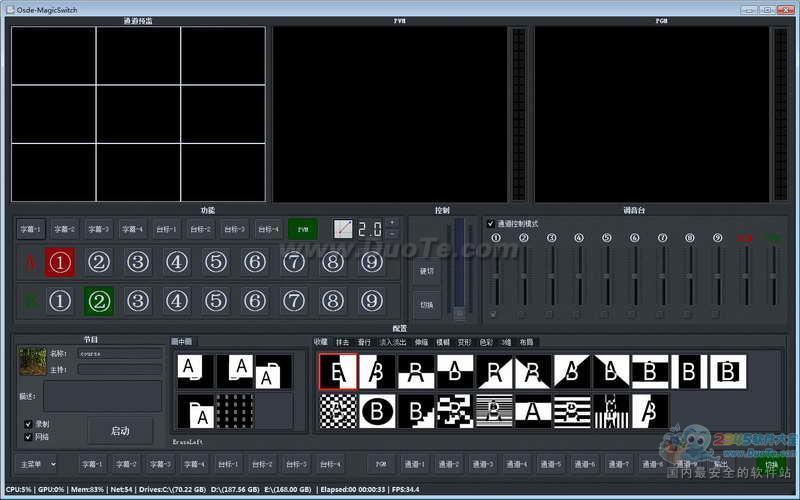Select source ③ on the red A row
The height and width of the screenshot is (500, 800).
click(138, 262)
